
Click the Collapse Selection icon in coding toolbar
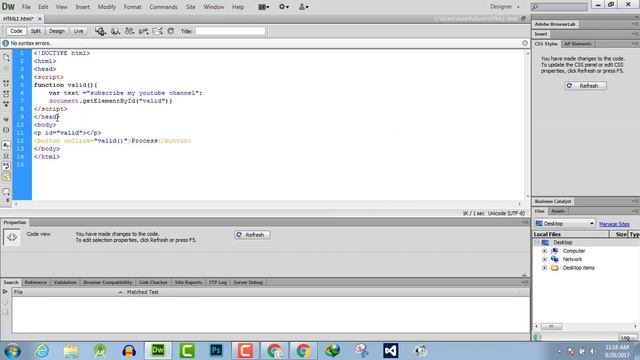click(6, 94)
